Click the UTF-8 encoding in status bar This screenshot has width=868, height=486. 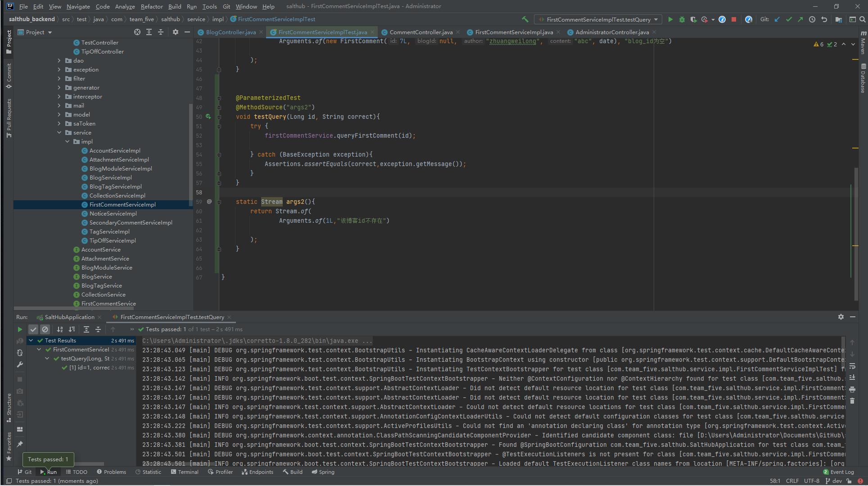click(x=812, y=481)
